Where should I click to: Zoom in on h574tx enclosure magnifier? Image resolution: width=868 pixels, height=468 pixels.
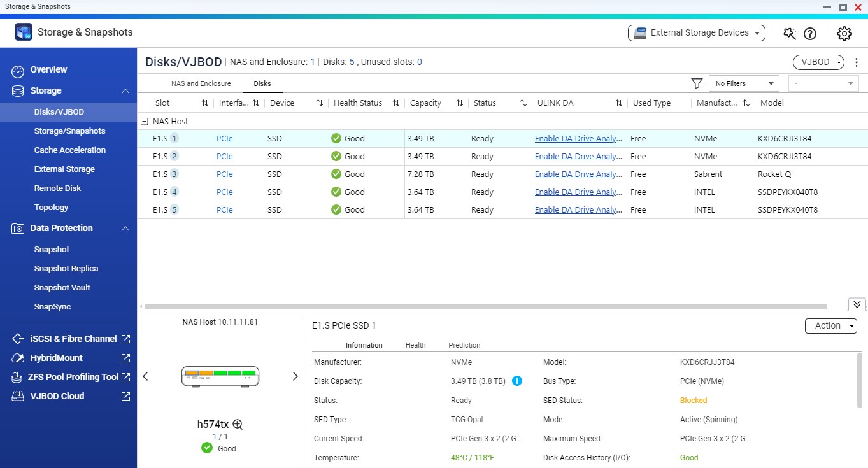[238, 424]
